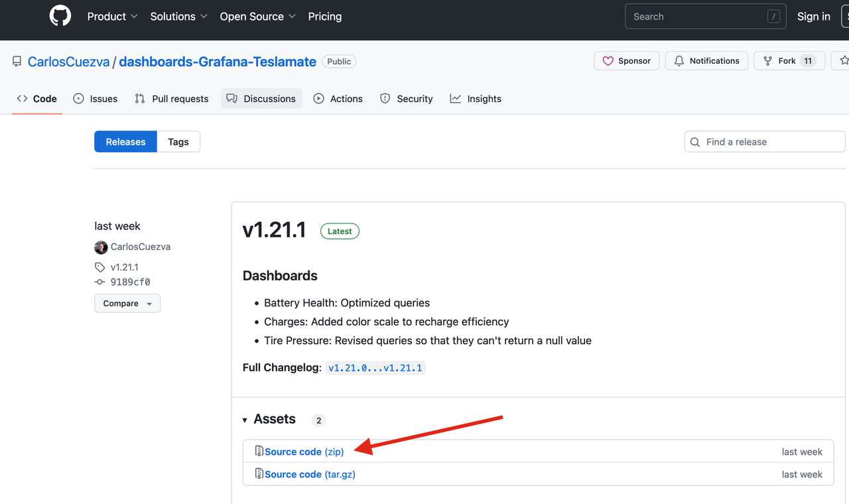The height and width of the screenshot is (504, 849).
Task: Open the Pull requests tab
Action: [172, 99]
